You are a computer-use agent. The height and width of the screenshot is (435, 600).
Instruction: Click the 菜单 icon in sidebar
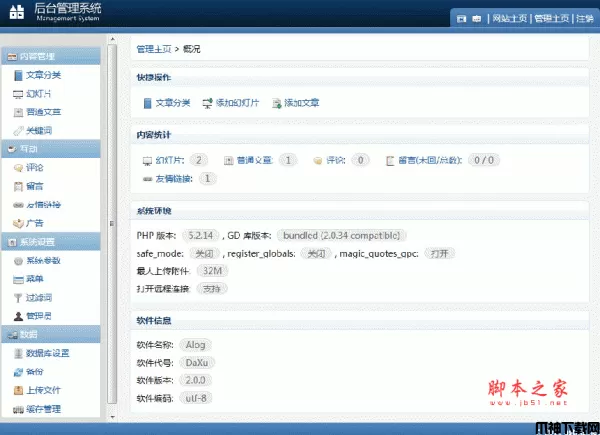tap(18, 280)
